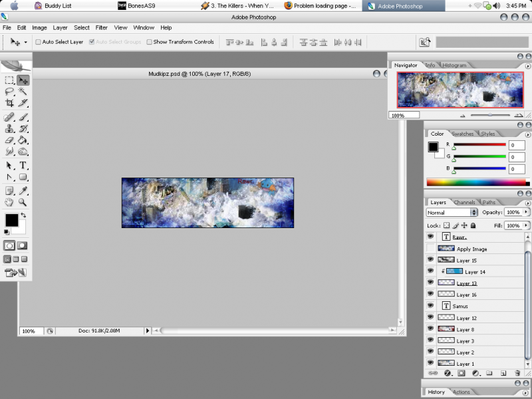Select the Magic Wand tool
Viewport: 532px width, 399px height.
[x=23, y=91]
